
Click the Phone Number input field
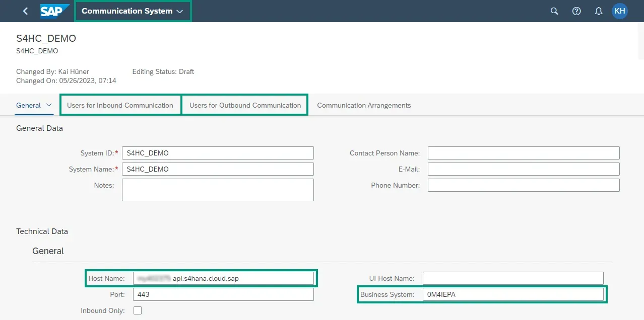[524, 185]
